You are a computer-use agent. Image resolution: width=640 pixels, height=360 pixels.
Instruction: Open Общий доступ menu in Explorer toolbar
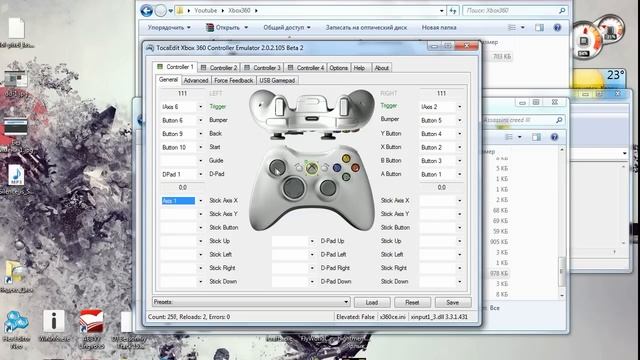pyautogui.click(x=287, y=27)
